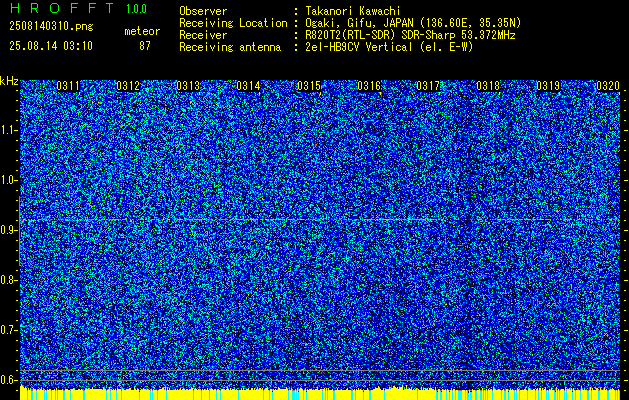Click the 0318 time marker
Image resolution: width=629 pixels, height=400 pixels.
click(x=488, y=86)
